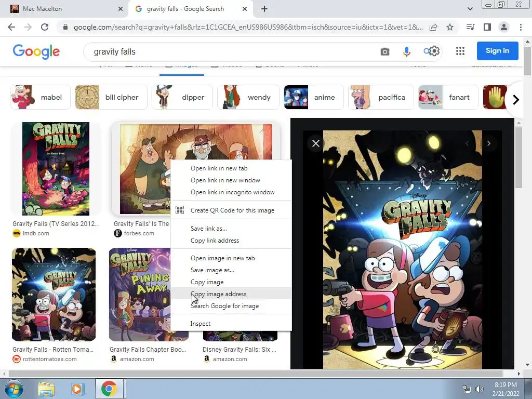Click the address bar URL
Image resolution: width=532 pixels, height=399 pixels.
click(248, 27)
